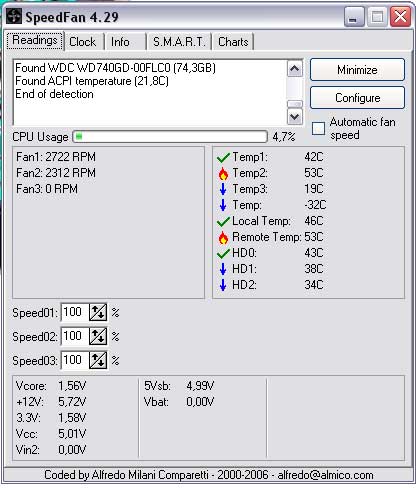Click the Vin2 0,00V voltage reading
Viewport: 416px width, 488px height.
(x=51, y=450)
